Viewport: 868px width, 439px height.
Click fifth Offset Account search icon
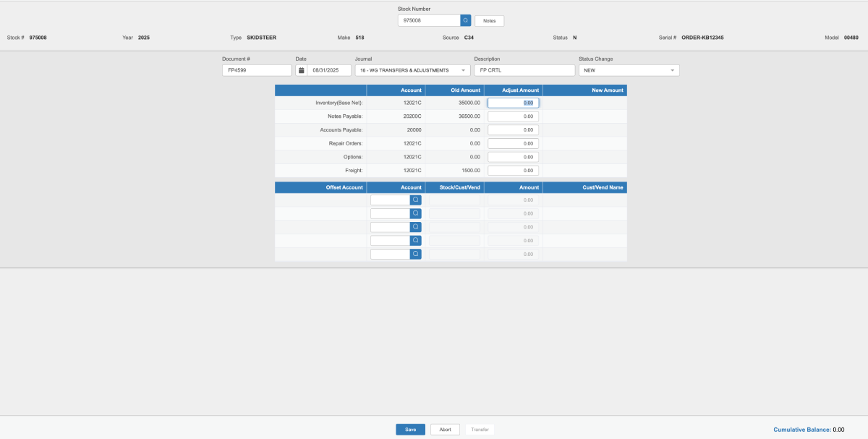point(416,255)
